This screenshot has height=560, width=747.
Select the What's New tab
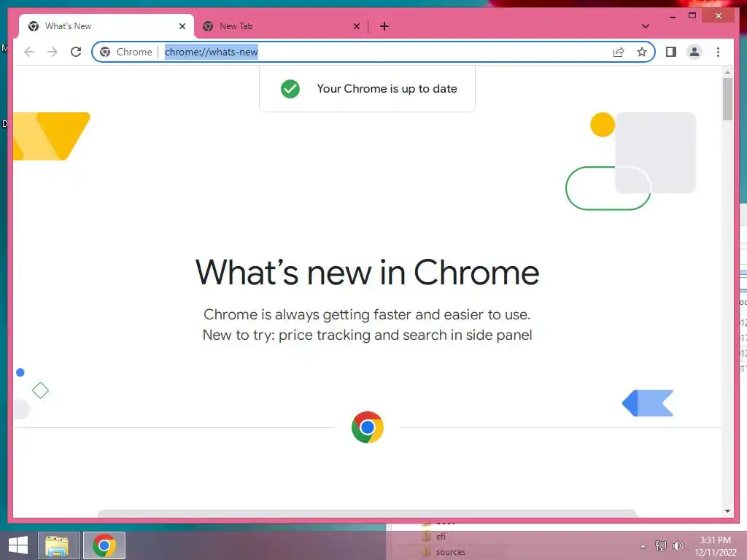click(x=107, y=26)
